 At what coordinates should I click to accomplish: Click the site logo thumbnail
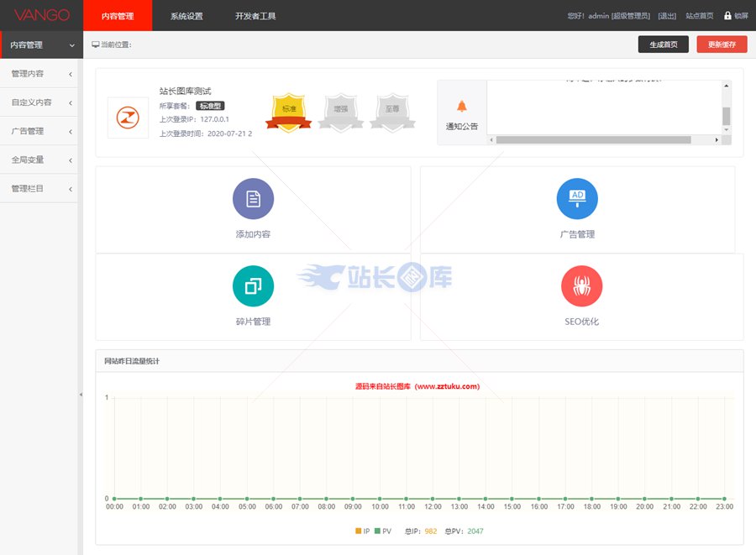coord(128,118)
